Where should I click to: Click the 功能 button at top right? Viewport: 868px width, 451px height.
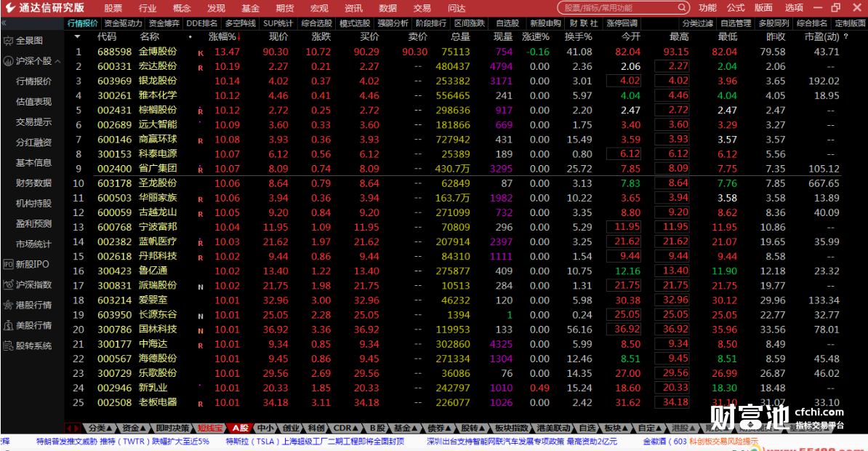707,8
